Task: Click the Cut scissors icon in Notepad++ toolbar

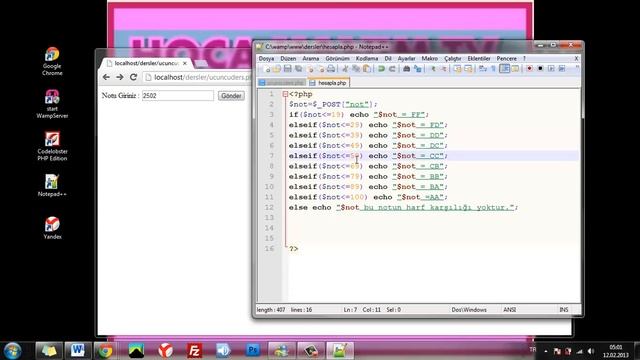Action: pyautogui.click(x=345, y=69)
